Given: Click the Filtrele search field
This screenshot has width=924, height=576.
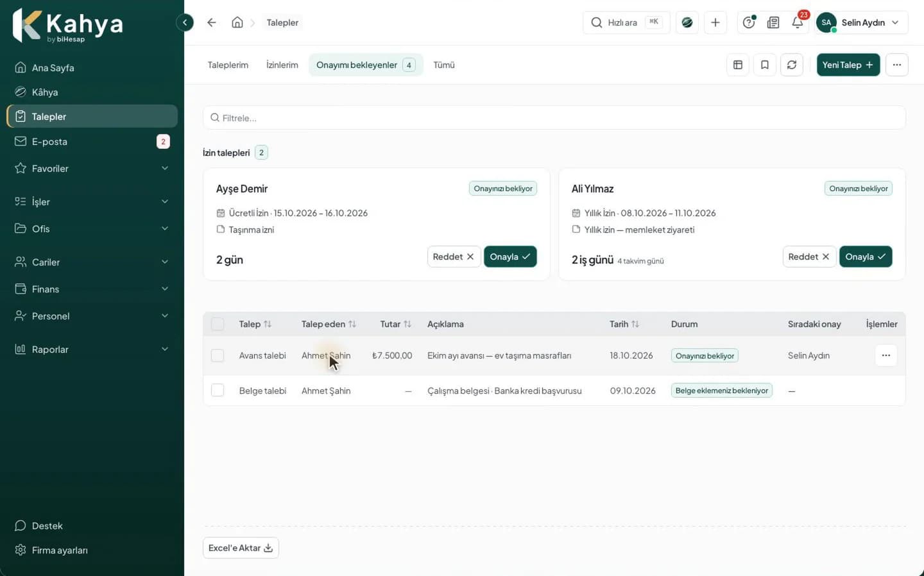Looking at the screenshot, I should [554, 118].
